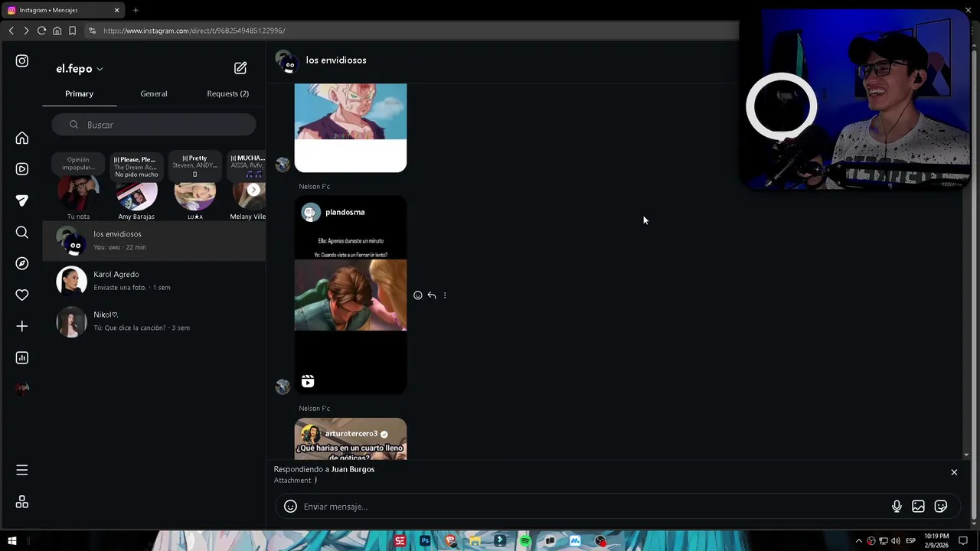Screen dimensions: 980x551
Task: Open plandosma reel preview
Action: click(x=351, y=295)
